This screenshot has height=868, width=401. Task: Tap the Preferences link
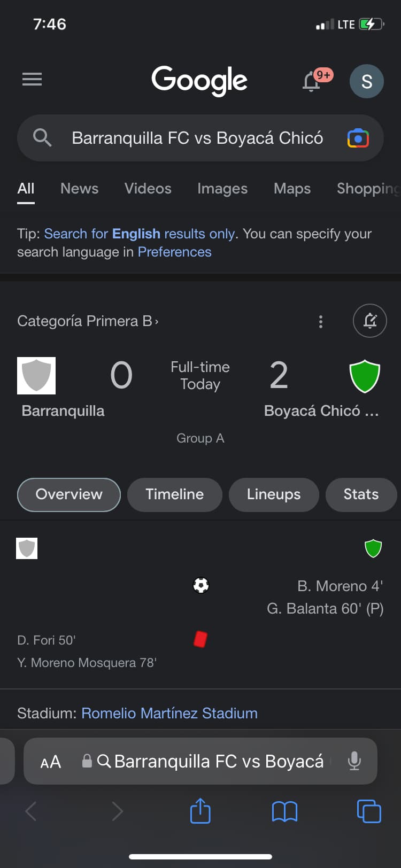174,252
